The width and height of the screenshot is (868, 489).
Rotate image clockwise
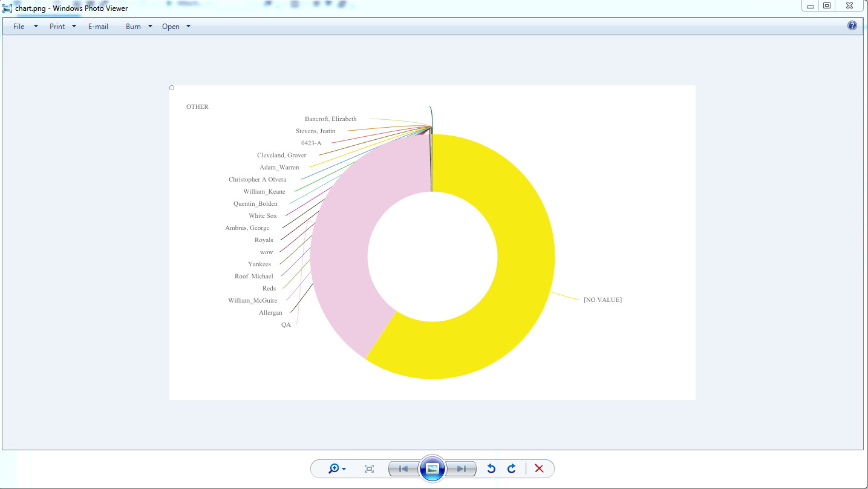coord(512,468)
